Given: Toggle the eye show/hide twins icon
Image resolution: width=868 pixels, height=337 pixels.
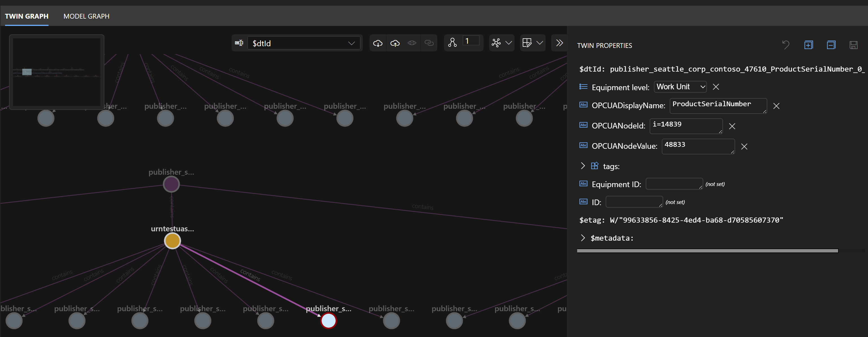Looking at the screenshot, I should click(x=412, y=43).
